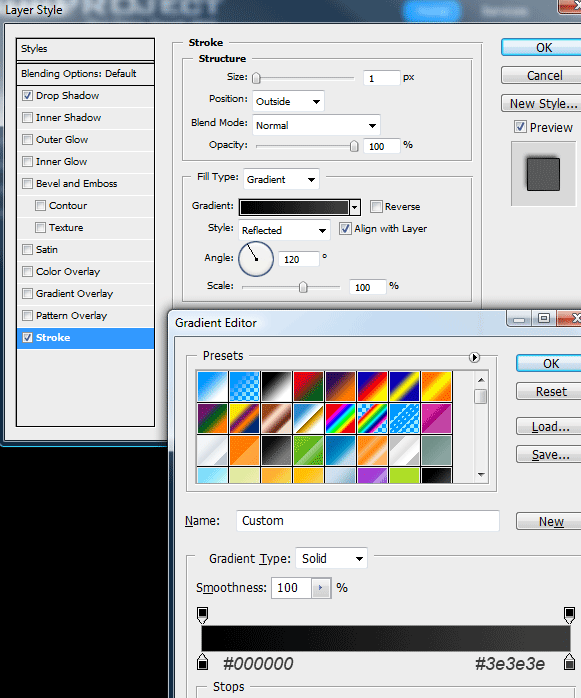This screenshot has width=581, height=698.
Task: Toggle the Preview checkbox
Action: point(520,127)
